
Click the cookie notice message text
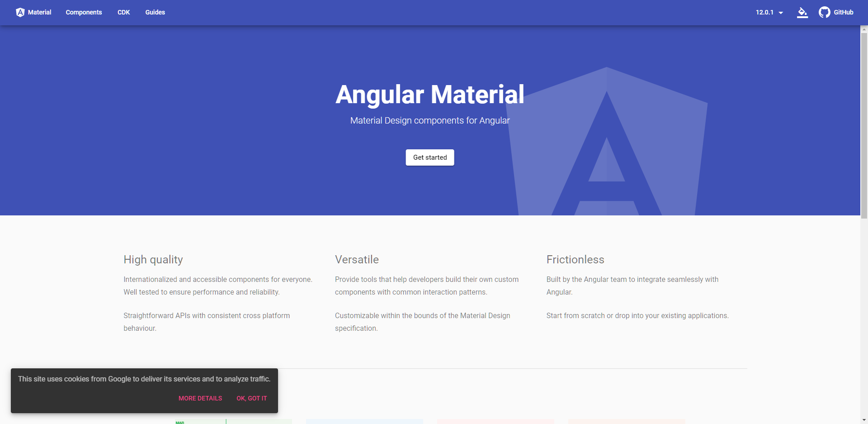point(144,379)
